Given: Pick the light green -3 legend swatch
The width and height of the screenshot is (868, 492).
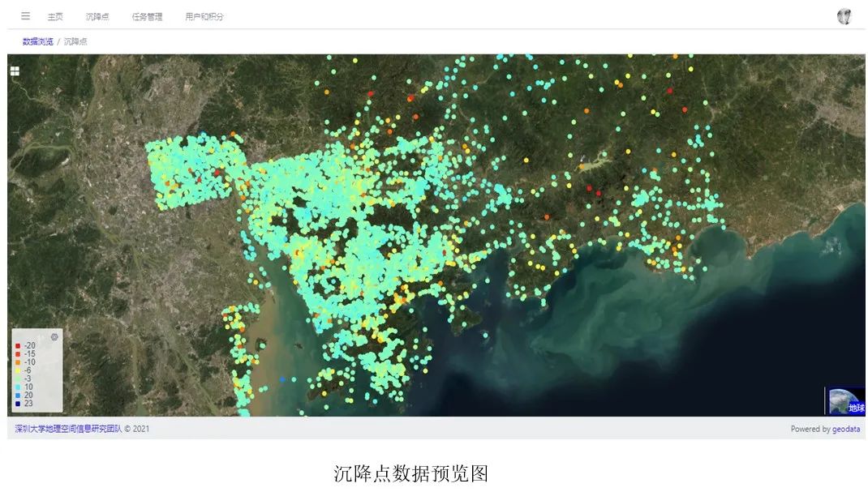Looking at the screenshot, I should tap(18, 379).
